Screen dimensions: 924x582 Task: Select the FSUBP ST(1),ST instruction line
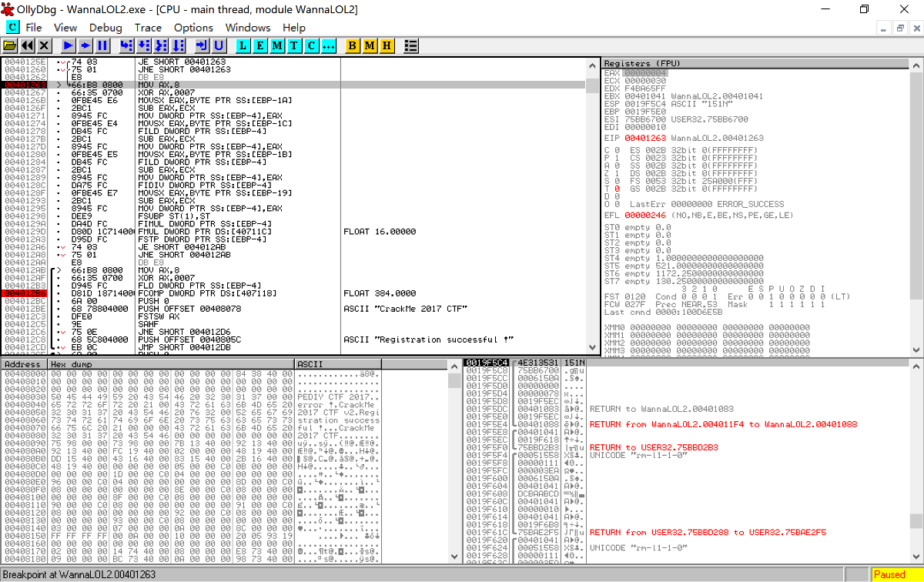click(x=293, y=216)
